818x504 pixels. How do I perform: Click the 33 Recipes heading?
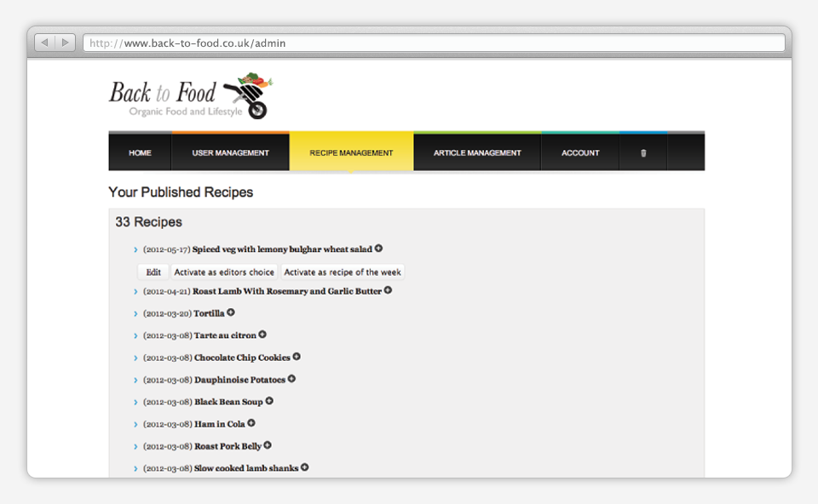tap(148, 222)
